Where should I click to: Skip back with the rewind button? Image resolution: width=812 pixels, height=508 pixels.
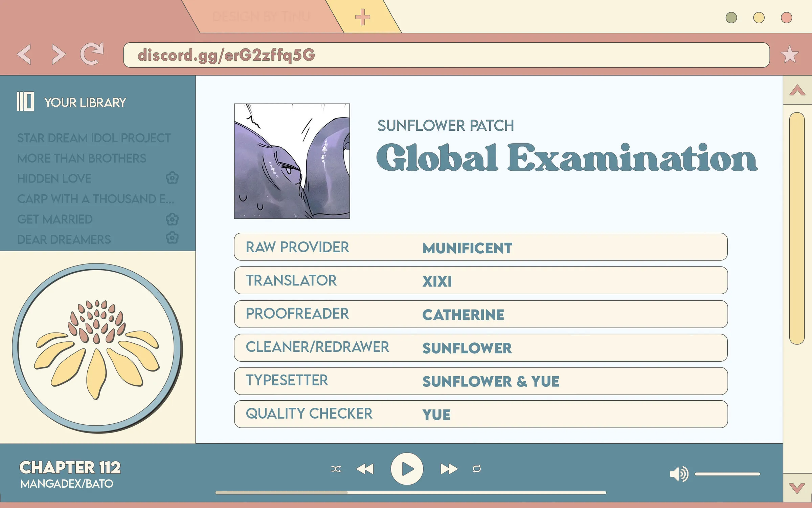coord(365,469)
